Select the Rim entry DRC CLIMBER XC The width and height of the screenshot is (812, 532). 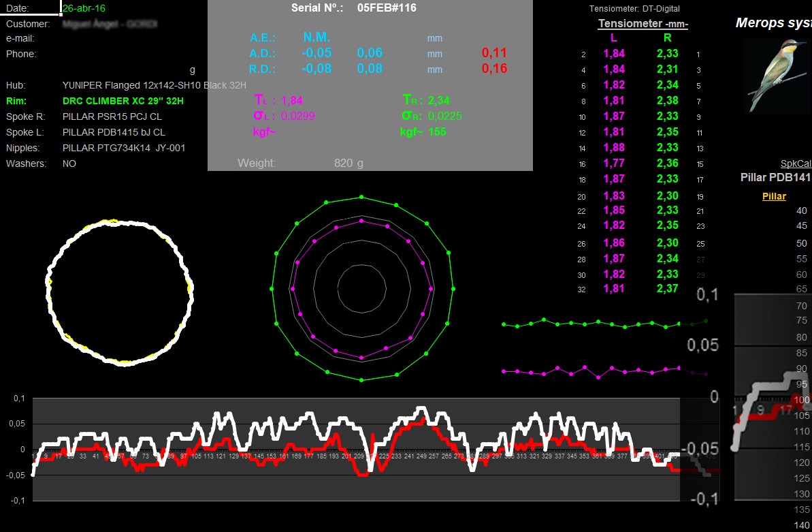click(x=123, y=101)
